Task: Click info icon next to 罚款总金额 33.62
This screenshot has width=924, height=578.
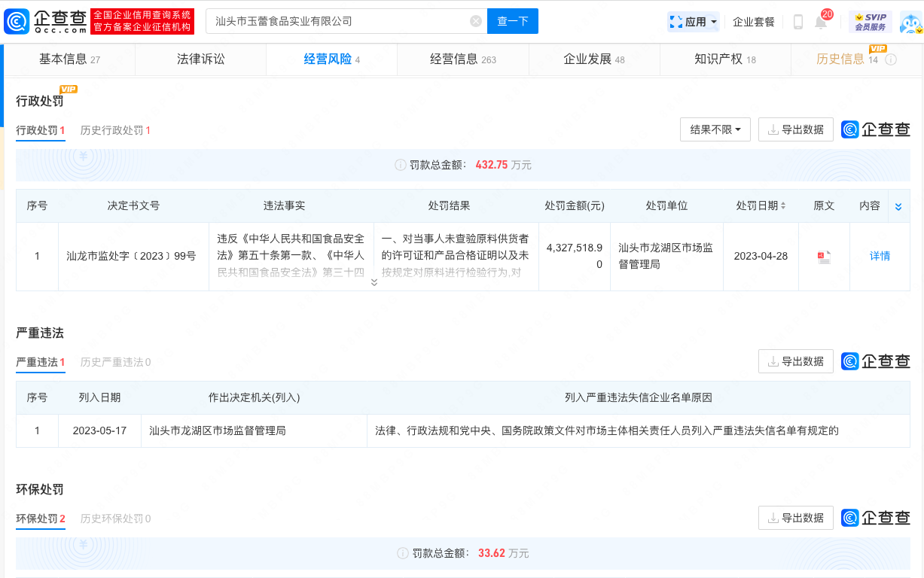Action: (x=403, y=553)
